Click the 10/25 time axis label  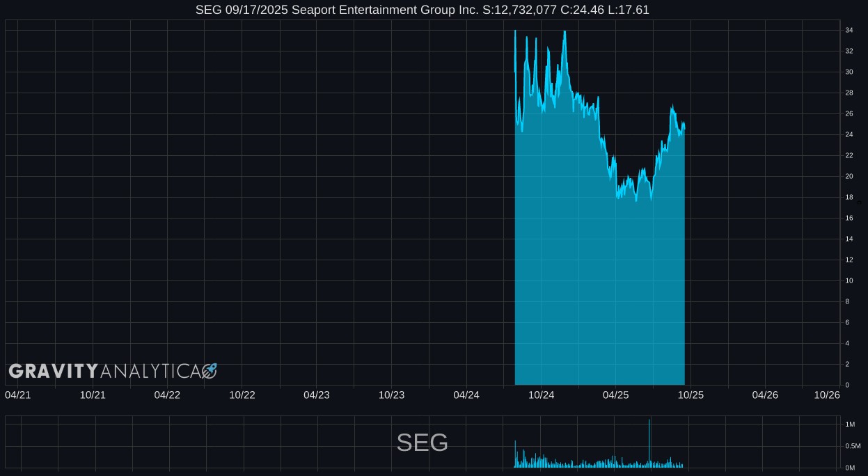pyautogui.click(x=691, y=395)
